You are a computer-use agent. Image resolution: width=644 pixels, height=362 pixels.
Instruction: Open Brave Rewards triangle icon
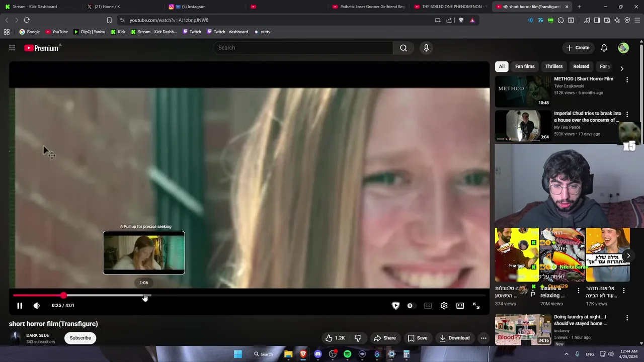472,20
